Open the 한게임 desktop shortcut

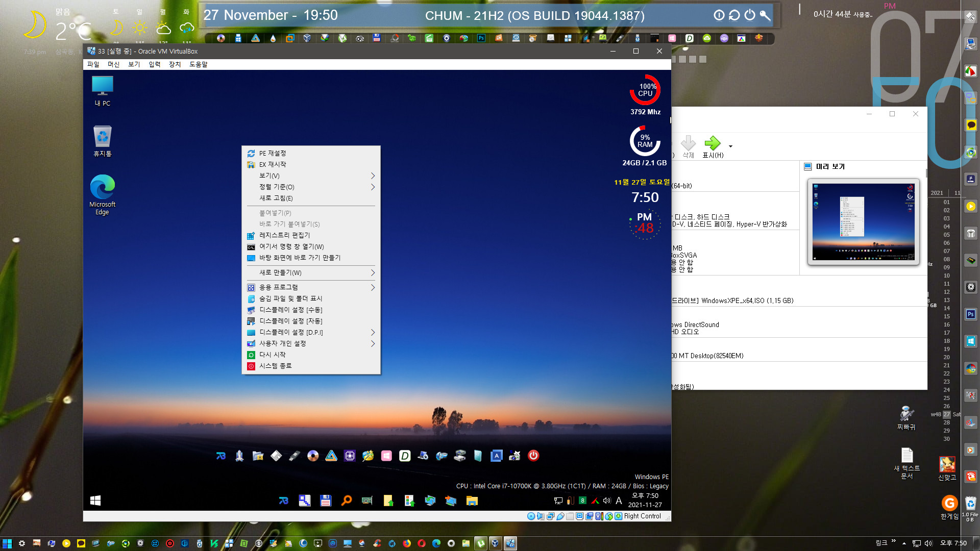(949, 507)
